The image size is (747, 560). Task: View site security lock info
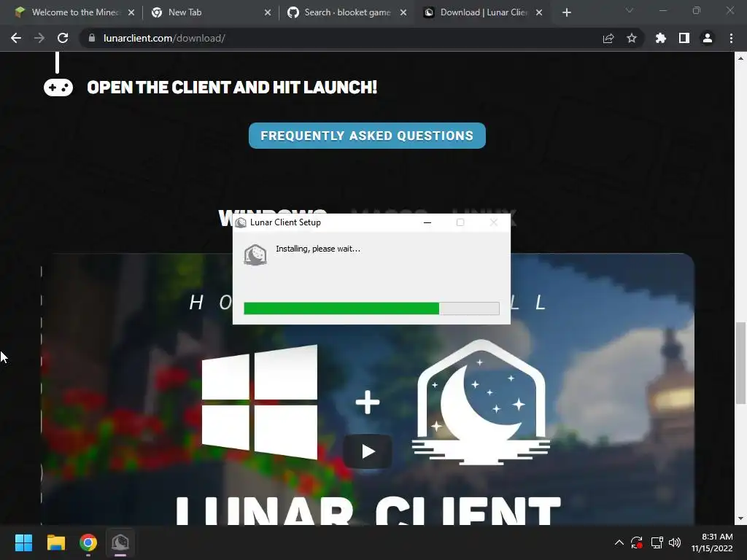point(92,38)
